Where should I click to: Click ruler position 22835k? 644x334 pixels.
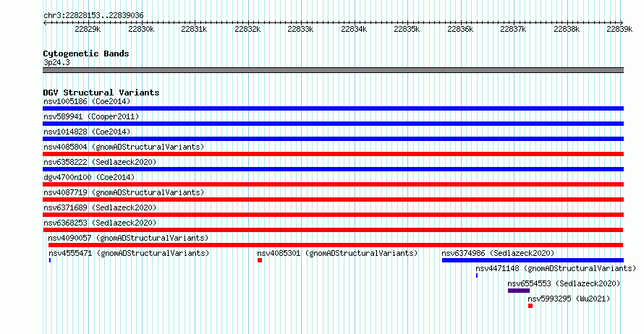[x=407, y=29]
